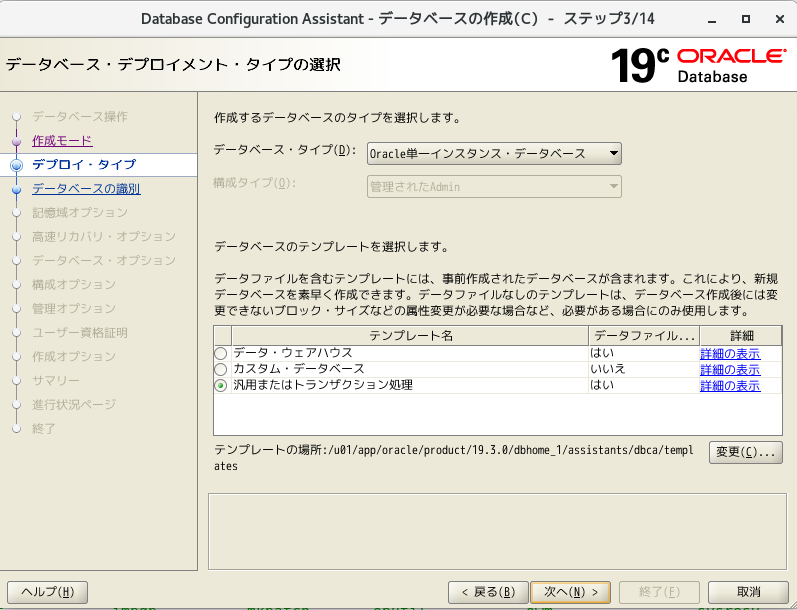
Task: Click 詳細の表示 link for 汎用またはトランザクション処理
Action: point(730,386)
